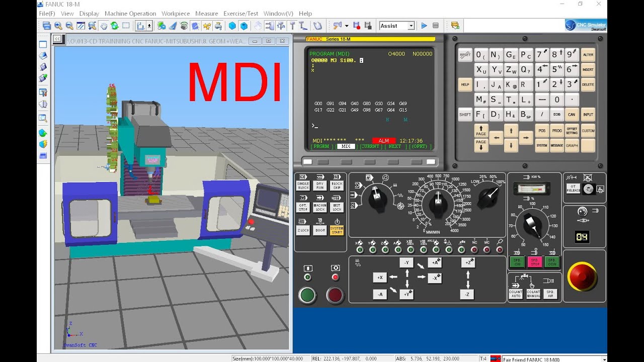Screen dimensions: 644x362
Task: Click the zoom out magnifier toolbar icon
Action: tap(69, 26)
